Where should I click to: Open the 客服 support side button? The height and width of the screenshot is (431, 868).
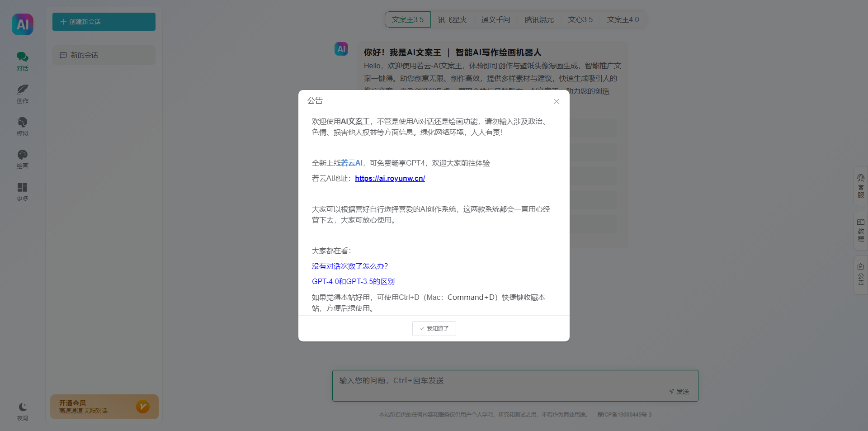click(861, 186)
